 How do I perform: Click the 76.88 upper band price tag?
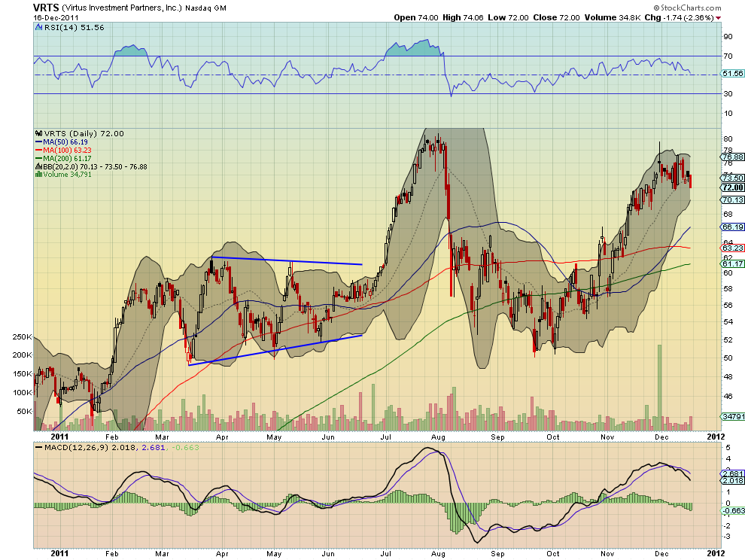733,157
